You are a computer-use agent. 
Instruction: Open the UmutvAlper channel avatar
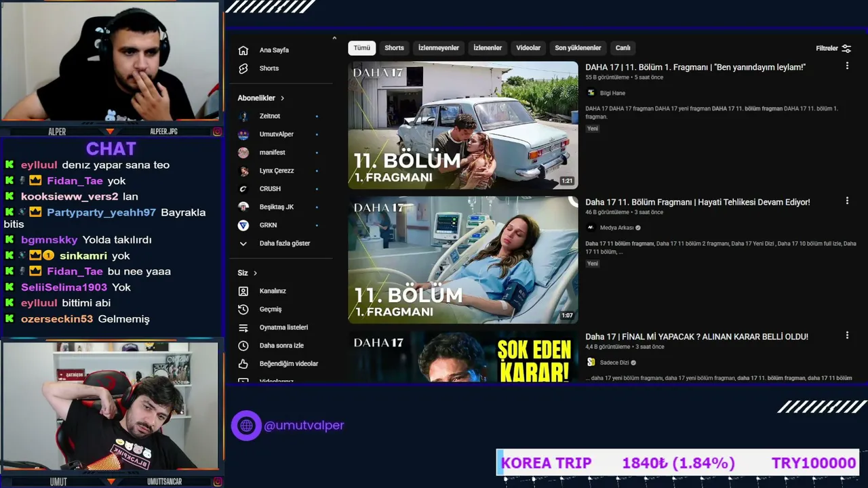coord(243,134)
